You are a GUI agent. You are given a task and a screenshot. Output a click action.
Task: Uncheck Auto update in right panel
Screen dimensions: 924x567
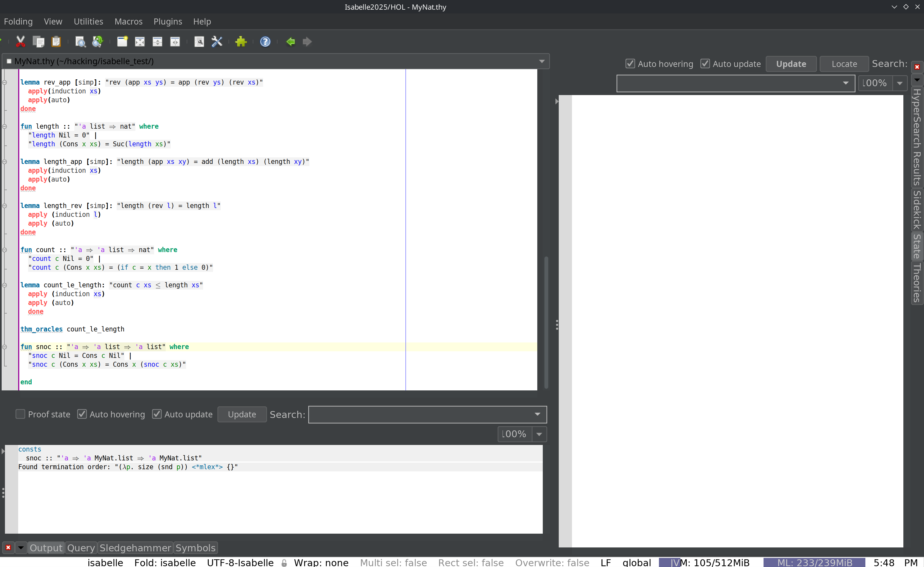[705, 64]
